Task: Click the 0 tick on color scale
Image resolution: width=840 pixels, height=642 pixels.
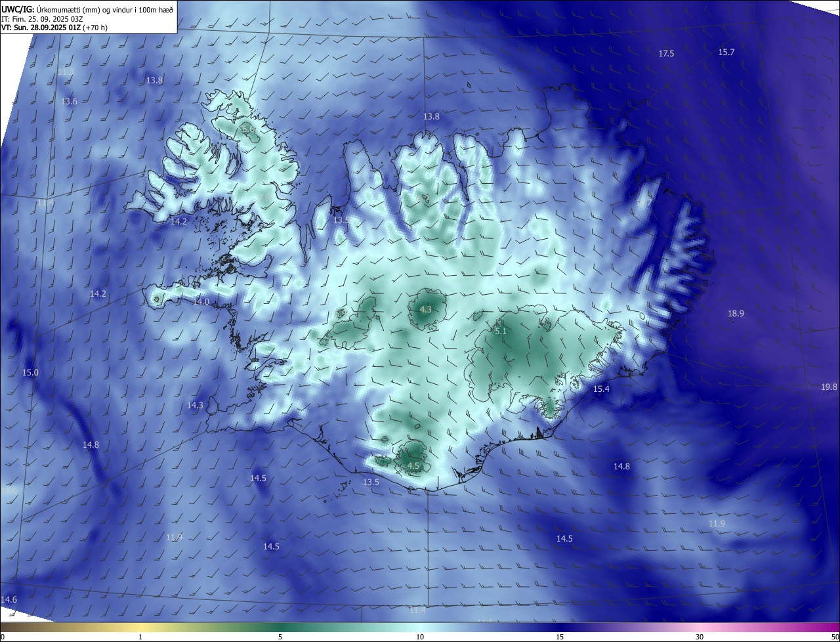Action: pos(3,637)
